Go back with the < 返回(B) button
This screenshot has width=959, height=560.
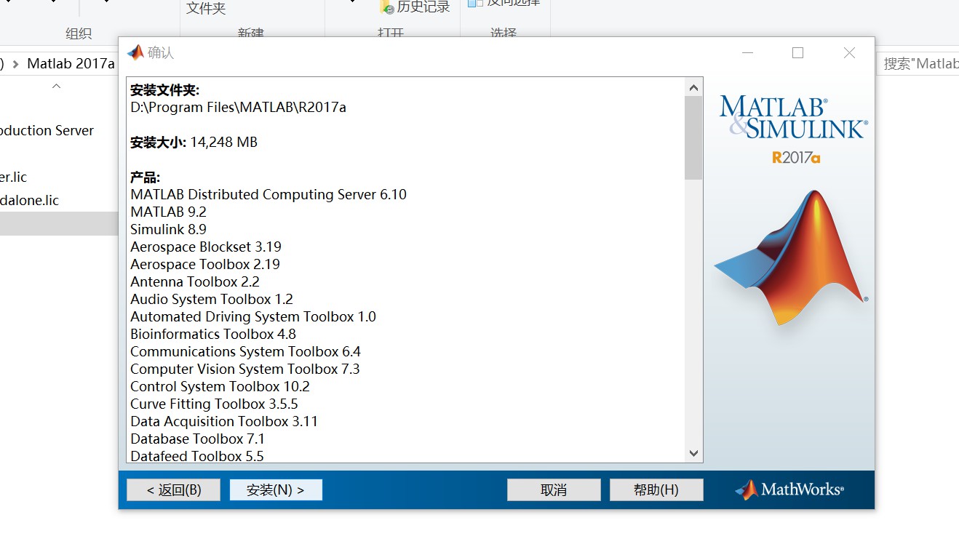tap(173, 489)
